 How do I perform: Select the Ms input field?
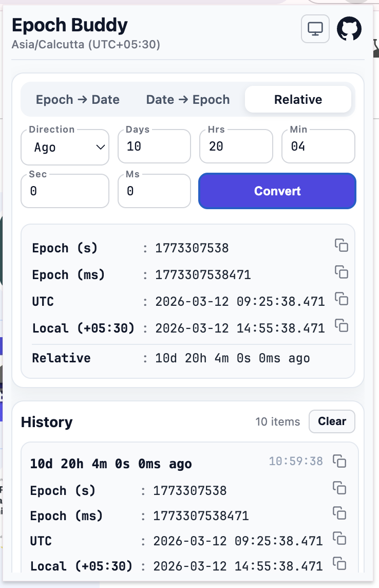[x=155, y=192]
